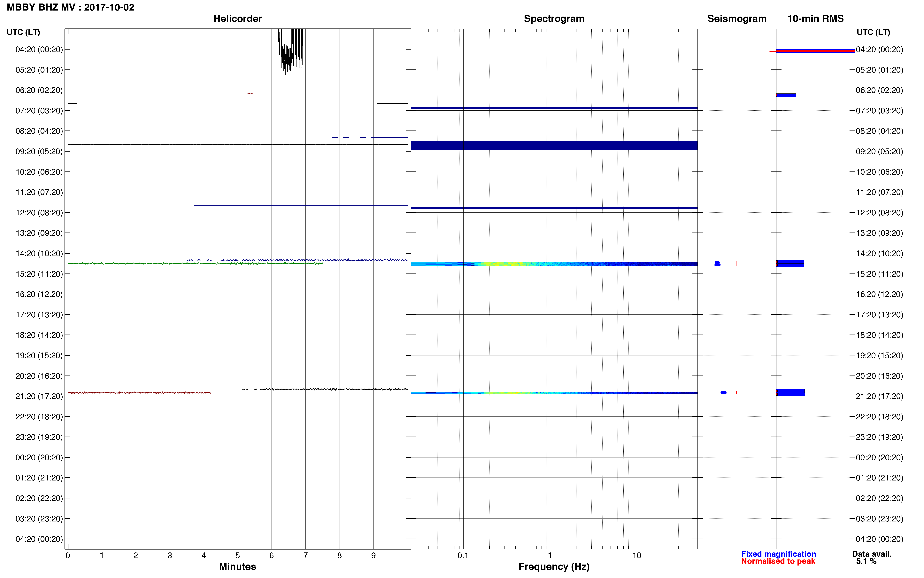Click the 'Minutes' axis label
Screen dimensions: 924x578
click(x=238, y=566)
